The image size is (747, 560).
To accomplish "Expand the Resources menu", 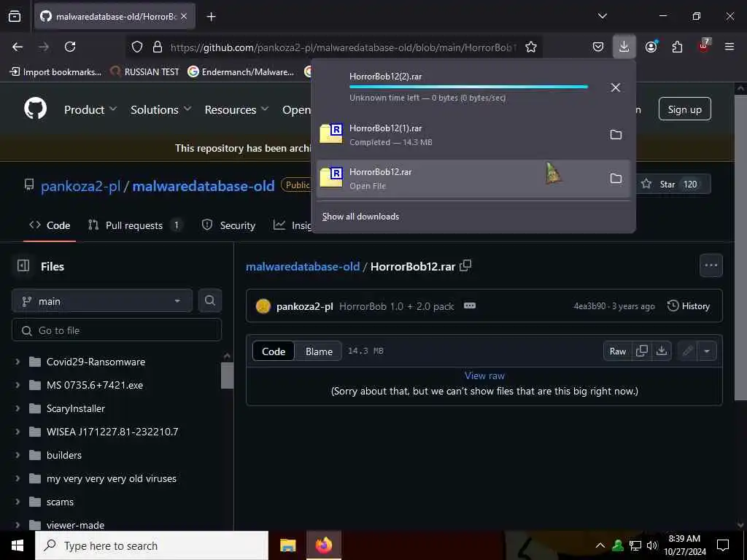I will click(x=237, y=109).
